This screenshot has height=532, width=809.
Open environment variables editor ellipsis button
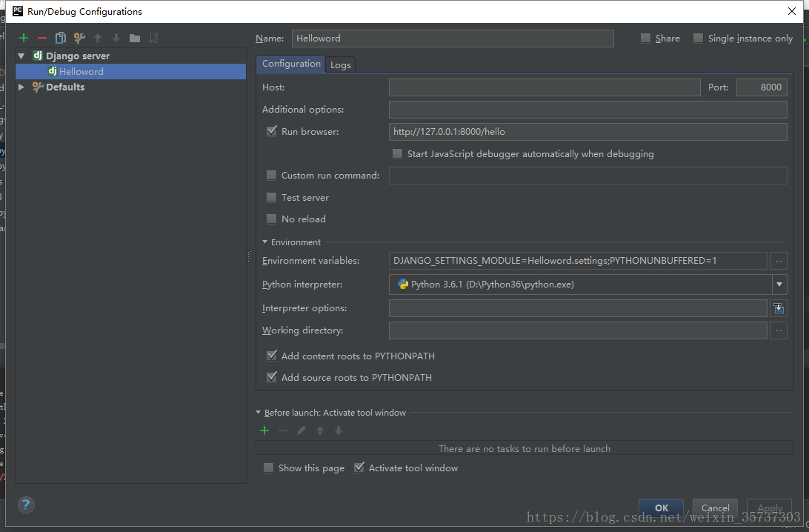click(x=779, y=261)
